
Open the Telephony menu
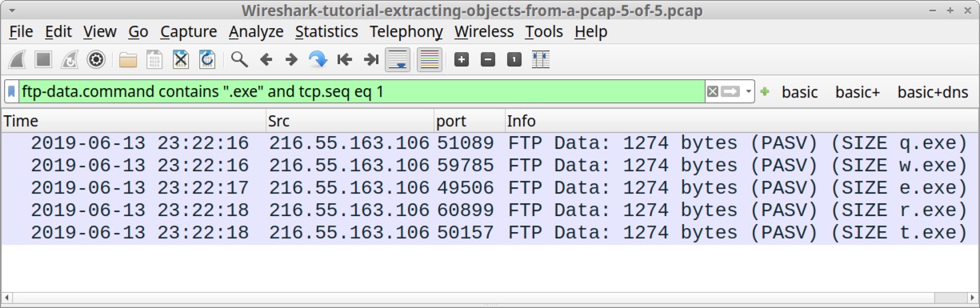point(406,31)
